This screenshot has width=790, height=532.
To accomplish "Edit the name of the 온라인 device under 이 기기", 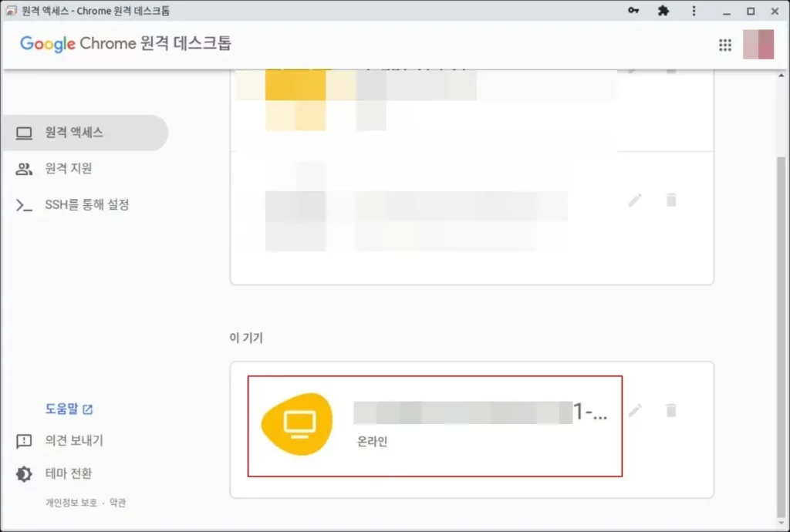I will pyautogui.click(x=635, y=411).
